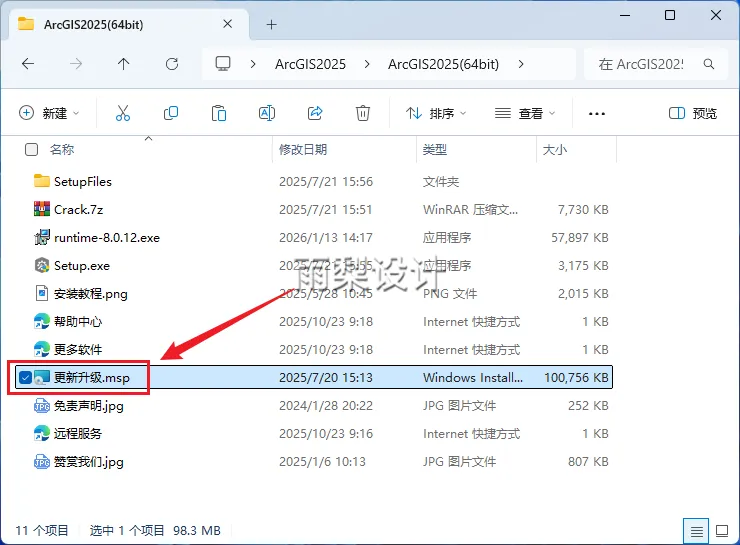This screenshot has height=545, width=740.
Task: Select the file name 更新升级.msp
Action: 92,377
